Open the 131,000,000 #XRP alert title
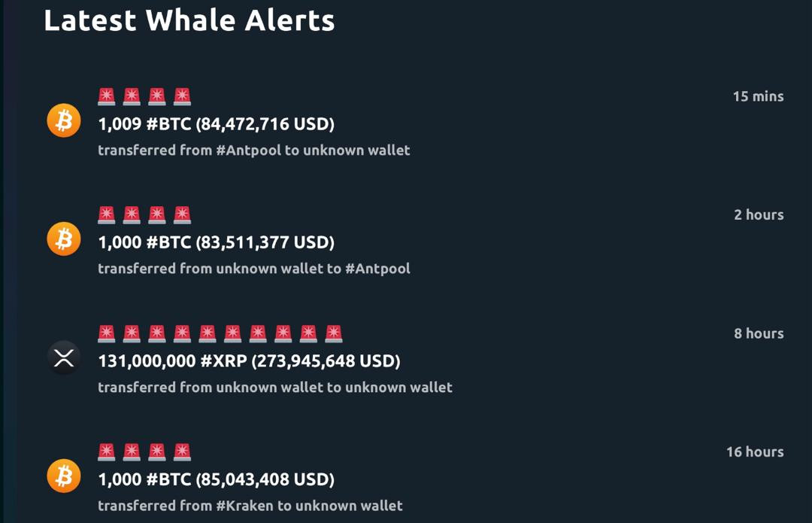Image resolution: width=812 pixels, height=523 pixels. coord(249,360)
